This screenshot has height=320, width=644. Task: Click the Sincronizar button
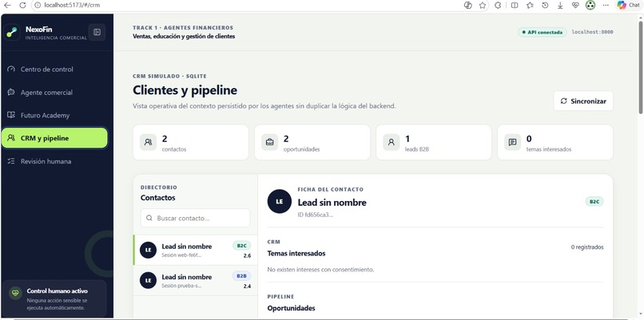coord(583,101)
